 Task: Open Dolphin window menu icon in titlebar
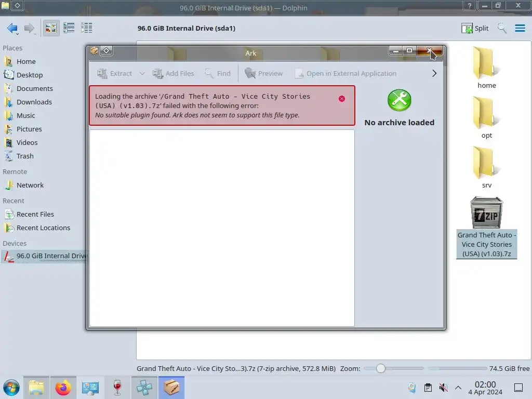click(5, 5)
